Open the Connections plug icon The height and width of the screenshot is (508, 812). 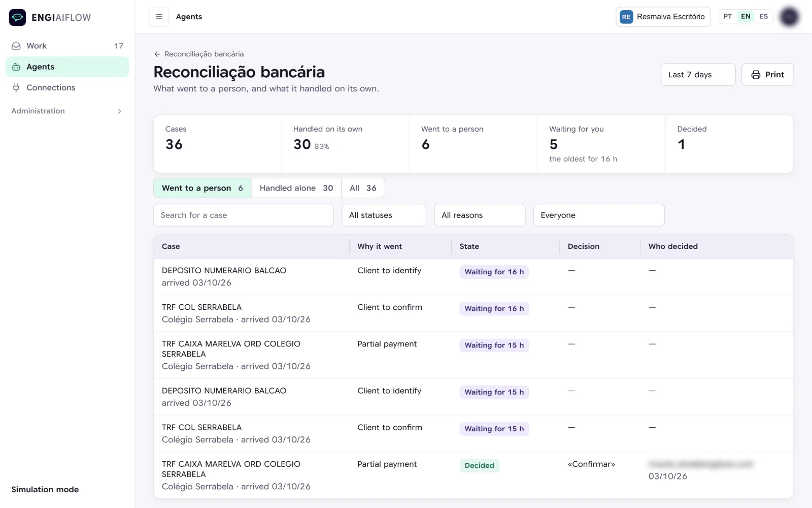point(16,87)
